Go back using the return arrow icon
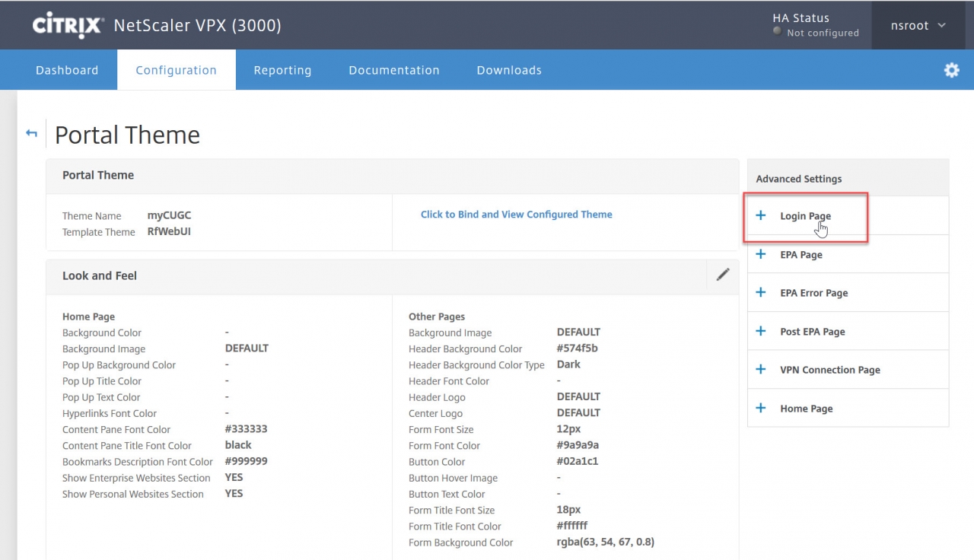 click(x=31, y=133)
